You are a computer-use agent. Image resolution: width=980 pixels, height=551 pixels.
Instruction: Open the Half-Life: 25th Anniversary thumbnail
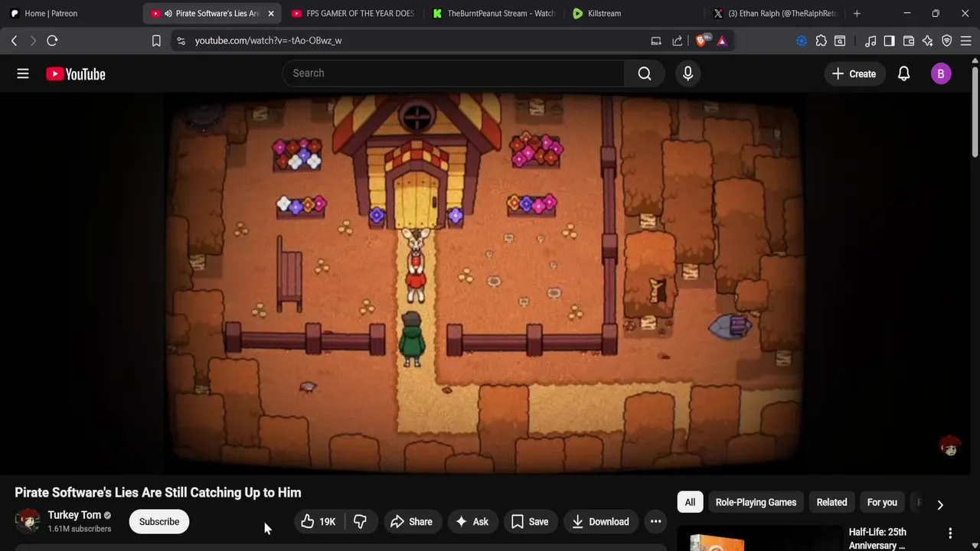(759, 539)
